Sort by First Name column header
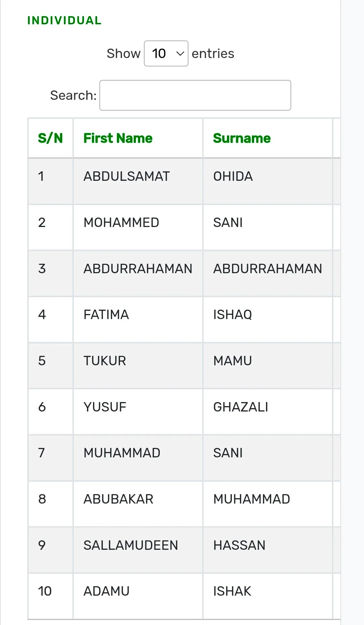The image size is (364, 625). point(118,138)
